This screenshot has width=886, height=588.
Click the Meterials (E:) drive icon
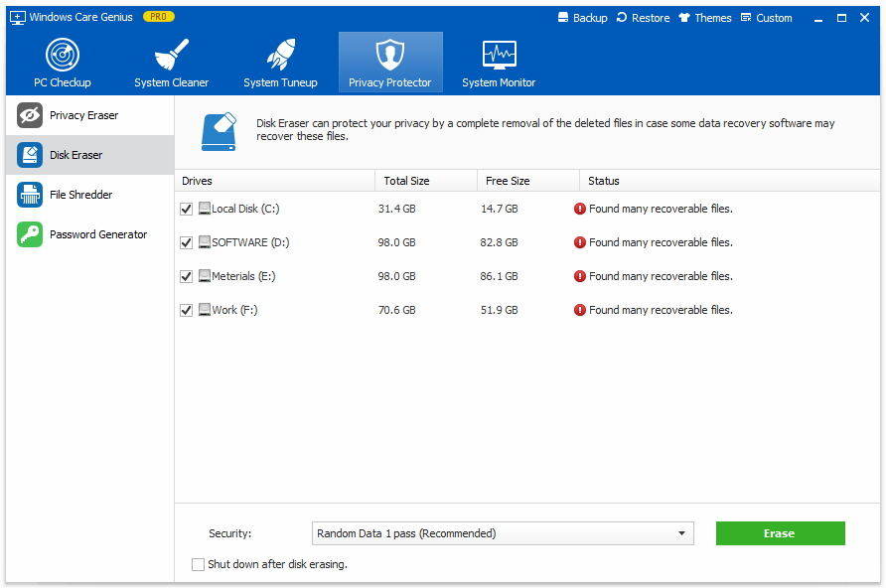[205, 276]
